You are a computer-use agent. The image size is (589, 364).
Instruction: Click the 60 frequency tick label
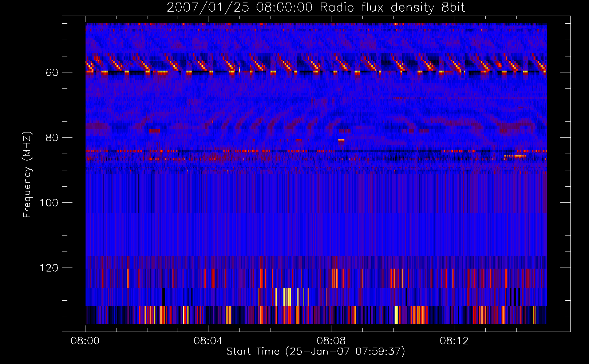tap(52, 73)
